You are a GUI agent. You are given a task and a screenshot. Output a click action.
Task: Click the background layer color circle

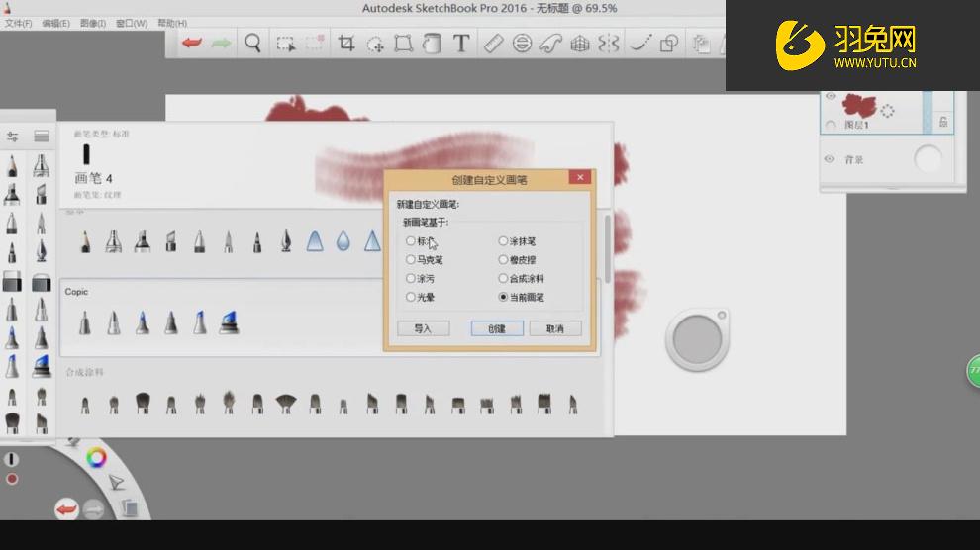pos(928,159)
